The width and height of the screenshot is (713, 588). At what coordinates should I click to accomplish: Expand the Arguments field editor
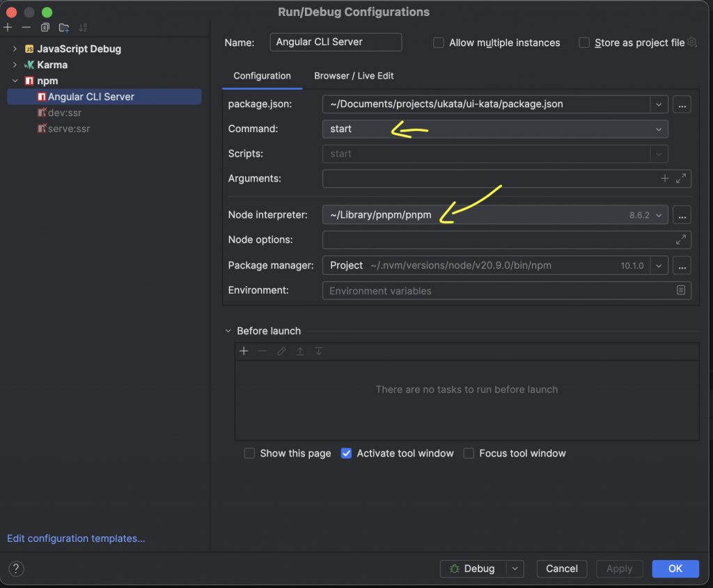(681, 179)
